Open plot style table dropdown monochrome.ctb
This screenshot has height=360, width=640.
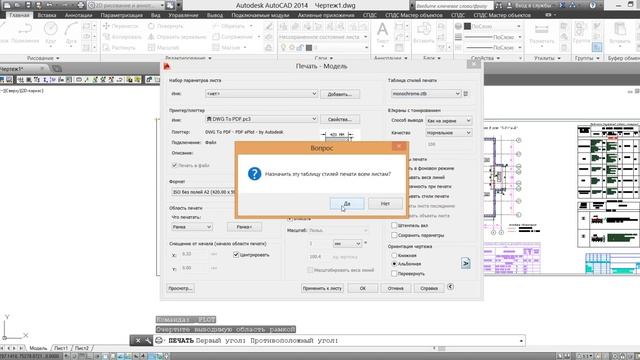coord(426,94)
